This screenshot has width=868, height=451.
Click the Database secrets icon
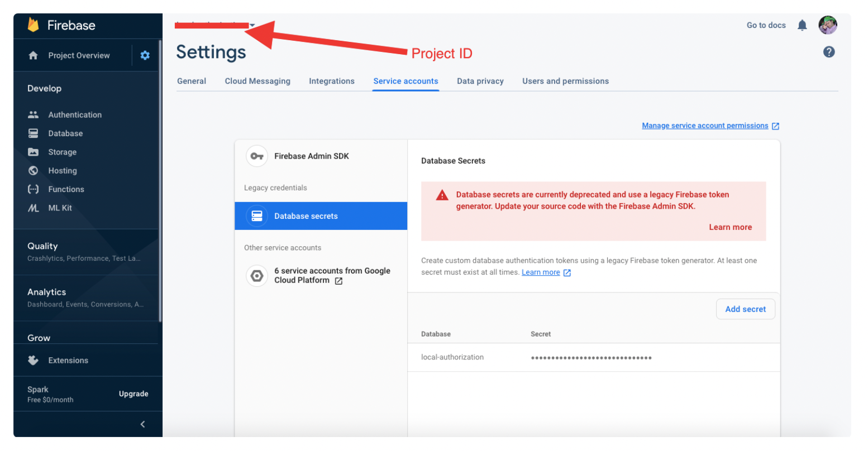pos(257,216)
